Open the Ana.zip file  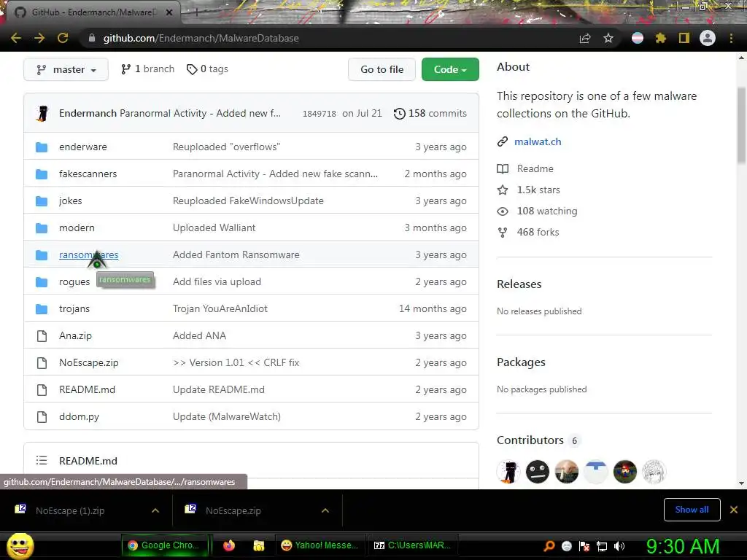tap(75, 335)
